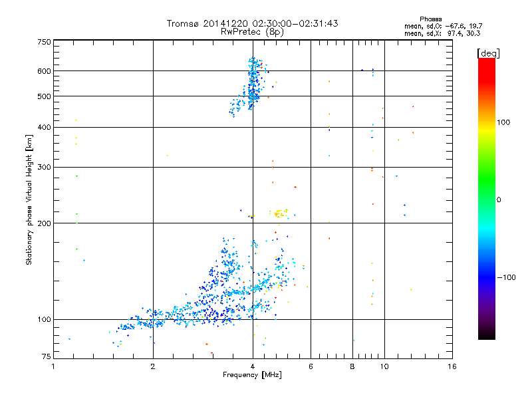Click the 'Stationary phase Virtual Height [km]' axis label
This screenshot has height=399, width=532.
tap(29, 199)
